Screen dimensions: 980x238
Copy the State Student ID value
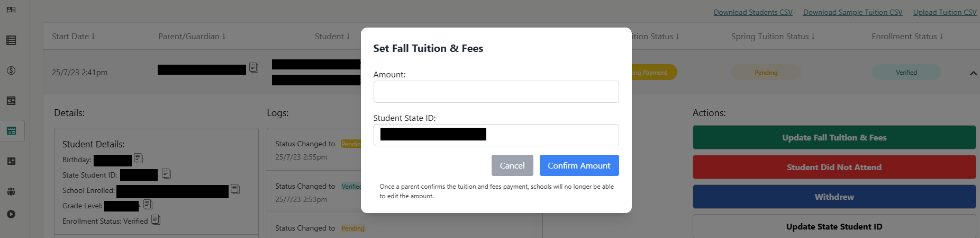166,173
